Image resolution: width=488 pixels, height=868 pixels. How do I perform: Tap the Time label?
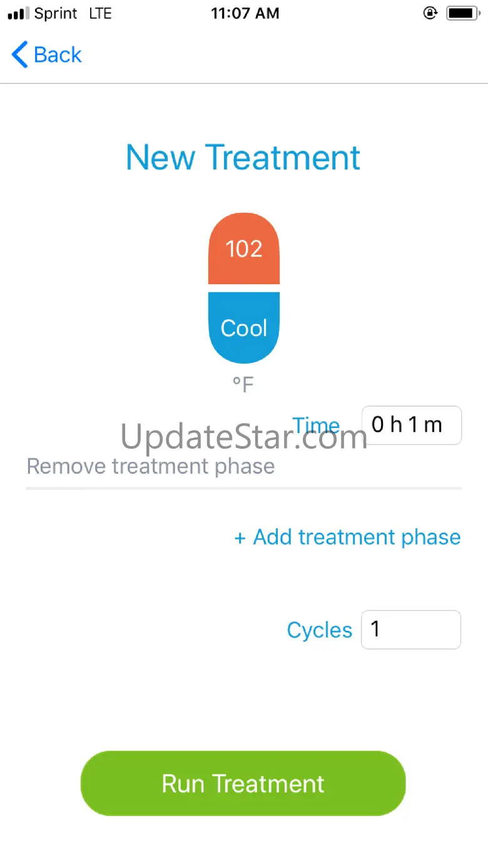(x=316, y=426)
